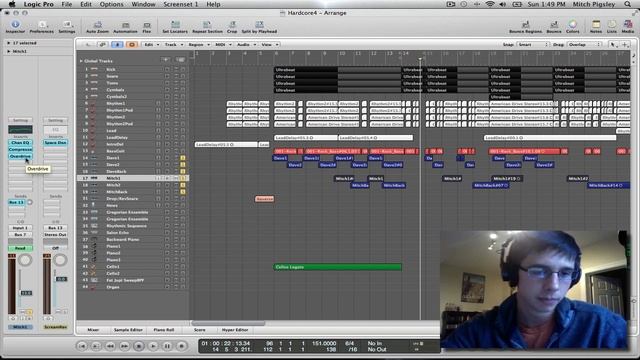Open the Screenset 1 menu
This screenshot has width=640, height=360.
(180, 4)
